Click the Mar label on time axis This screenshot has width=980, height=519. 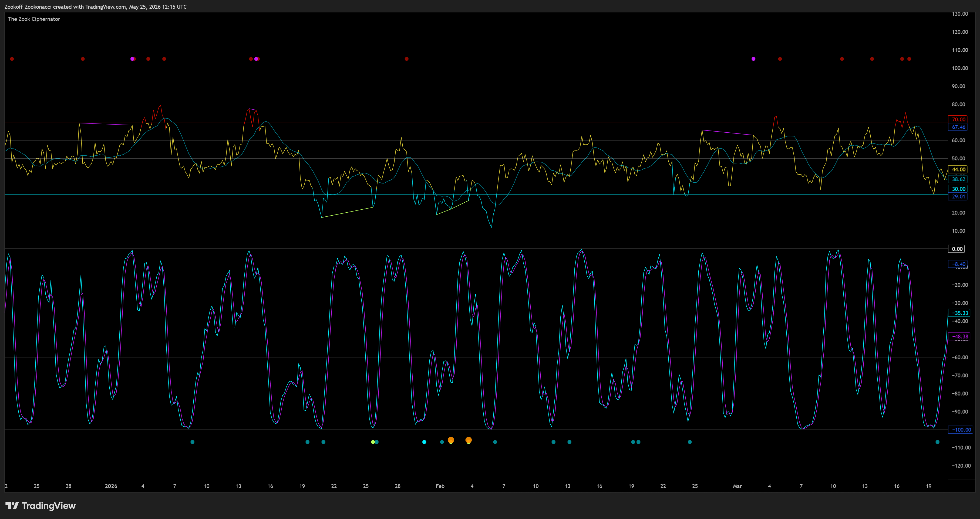click(737, 486)
